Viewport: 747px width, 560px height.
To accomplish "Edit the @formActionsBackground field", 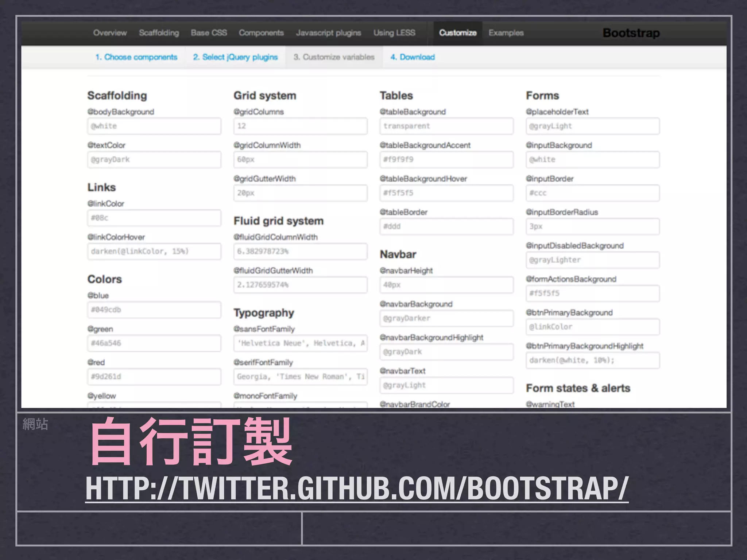I will (593, 293).
